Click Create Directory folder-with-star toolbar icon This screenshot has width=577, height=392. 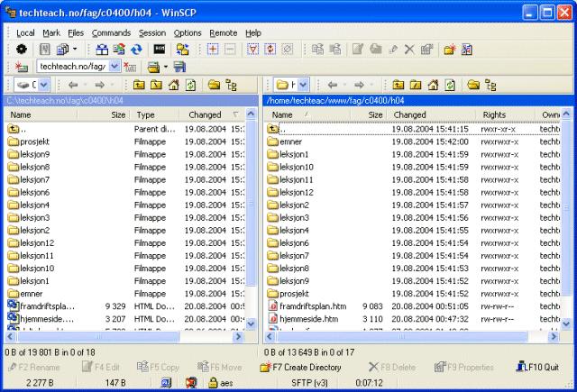click(x=450, y=50)
